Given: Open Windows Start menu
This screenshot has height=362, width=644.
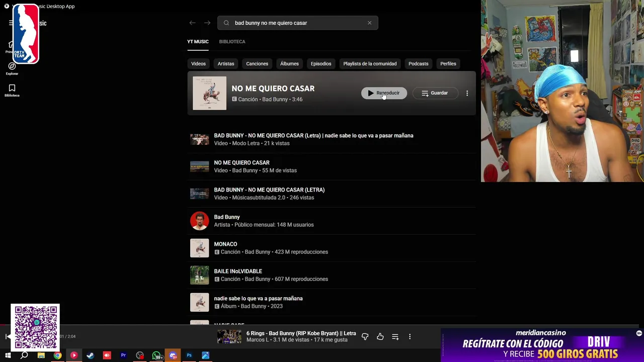Looking at the screenshot, I should click(8, 355).
